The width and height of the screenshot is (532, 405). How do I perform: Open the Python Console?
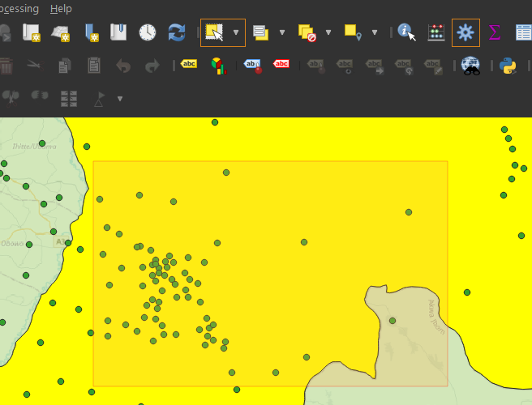[508, 66]
